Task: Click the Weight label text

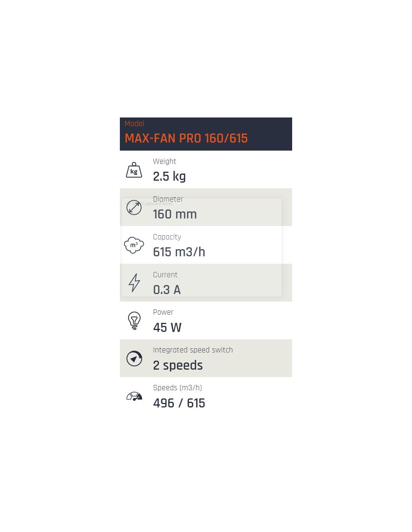Action: (164, 162)
